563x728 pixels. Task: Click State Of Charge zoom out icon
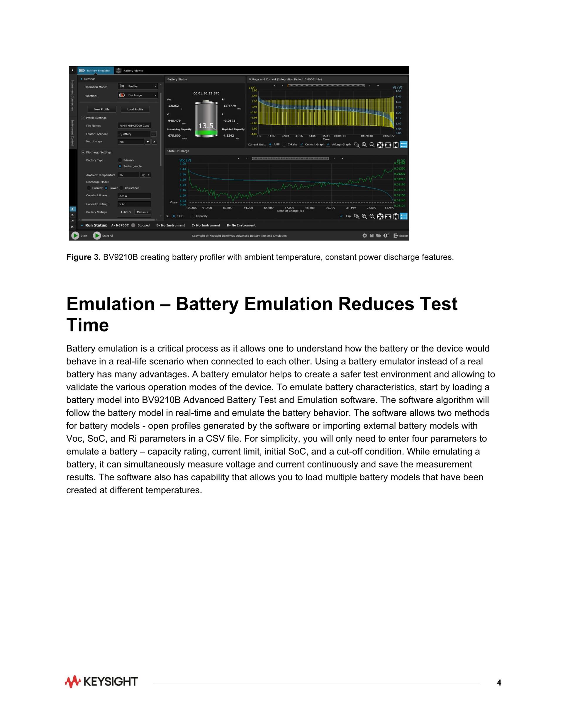tap(372, 216)
